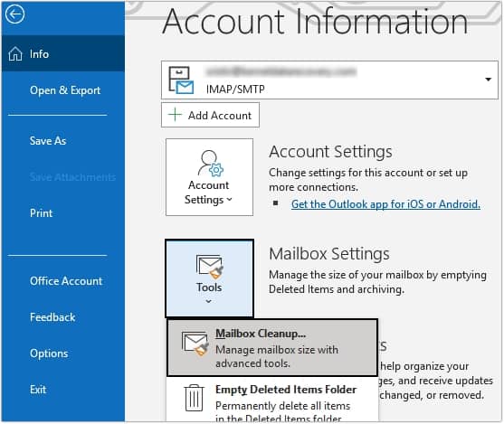Open Office Account page
This screenshot has width=504, height=424.
tap(66, 281)
